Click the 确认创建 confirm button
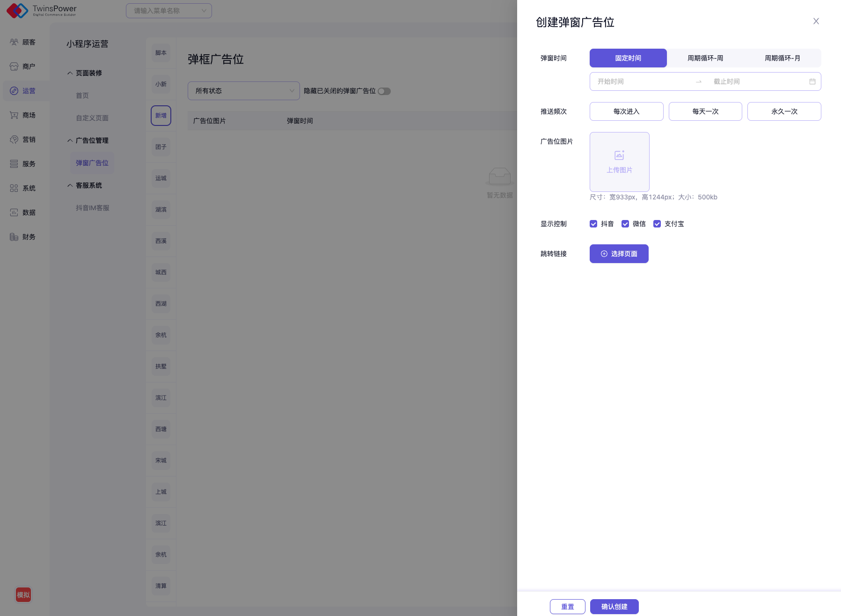This screenshot has height=616, width=841. [614, 607]
